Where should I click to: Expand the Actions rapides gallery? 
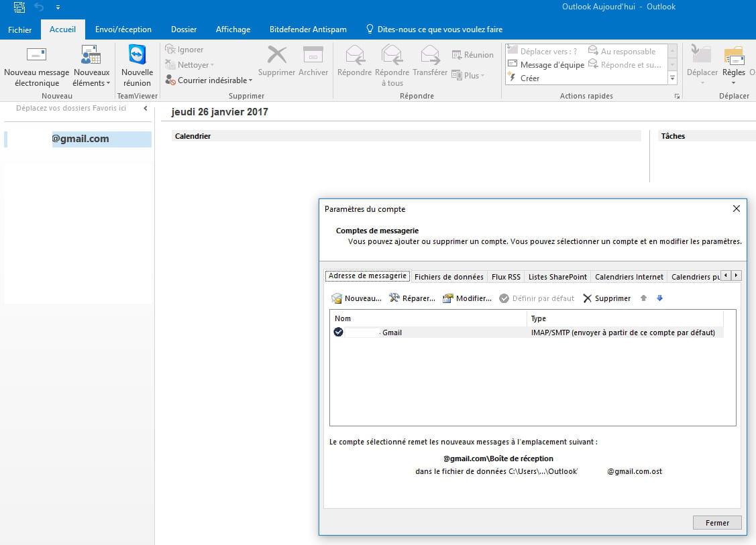click(x=673, y=78)
